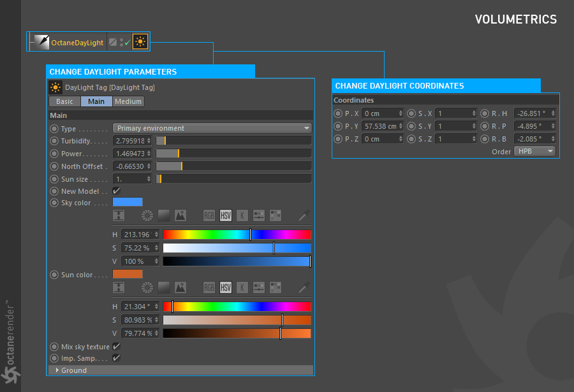This screenshot has width=574, height=392.
Task: Click the Sun color V value field 79.774 %
Action: [x=140, y=333]
